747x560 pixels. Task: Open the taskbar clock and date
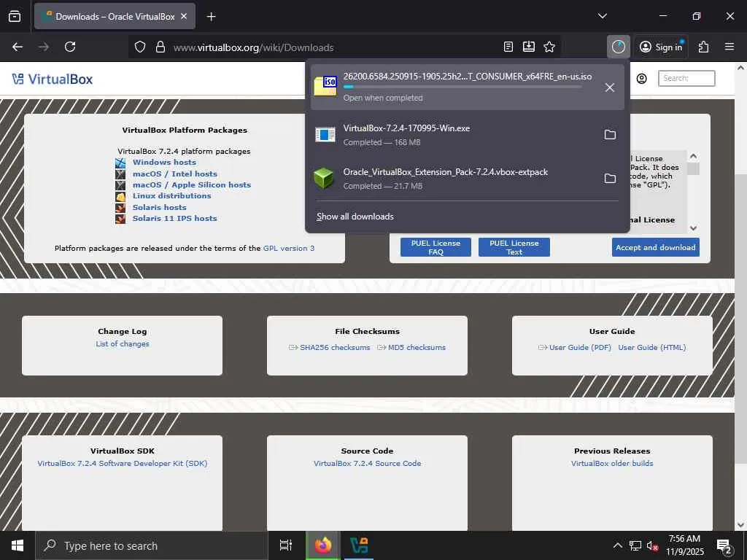[684, 545]
